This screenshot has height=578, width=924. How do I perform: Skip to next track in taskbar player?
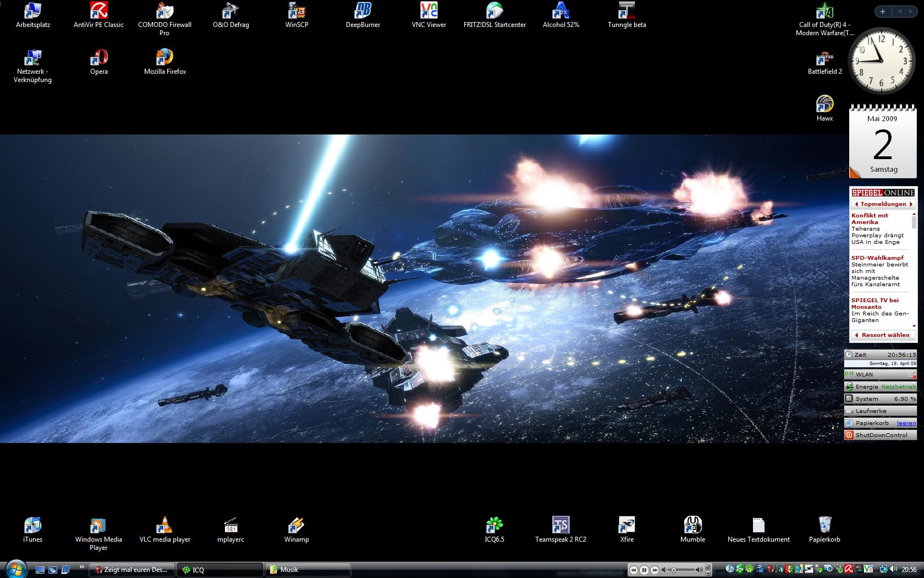[654, 570]
